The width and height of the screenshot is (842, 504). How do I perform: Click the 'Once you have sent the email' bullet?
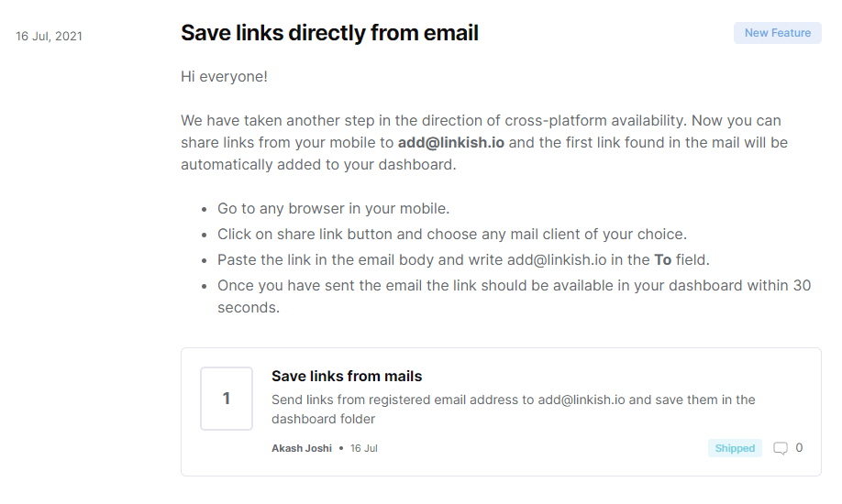pos(514,285)
